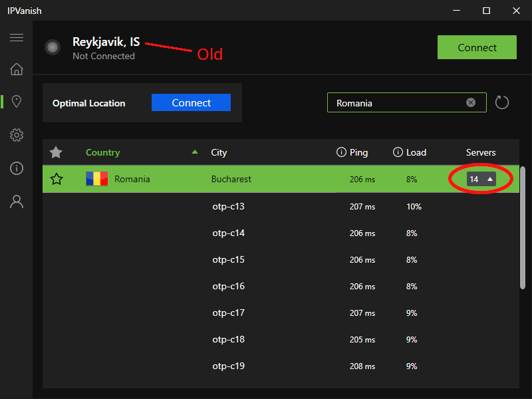This screenshot has width=532, height=399.
Task: Open the Settings gear icon
Action: (x=16, y=135)
